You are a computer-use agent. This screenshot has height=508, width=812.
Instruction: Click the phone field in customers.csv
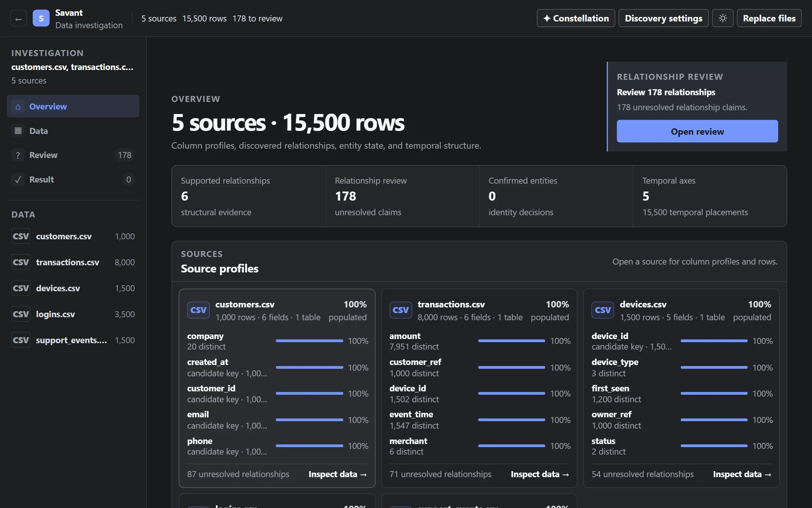click(277, 446)
